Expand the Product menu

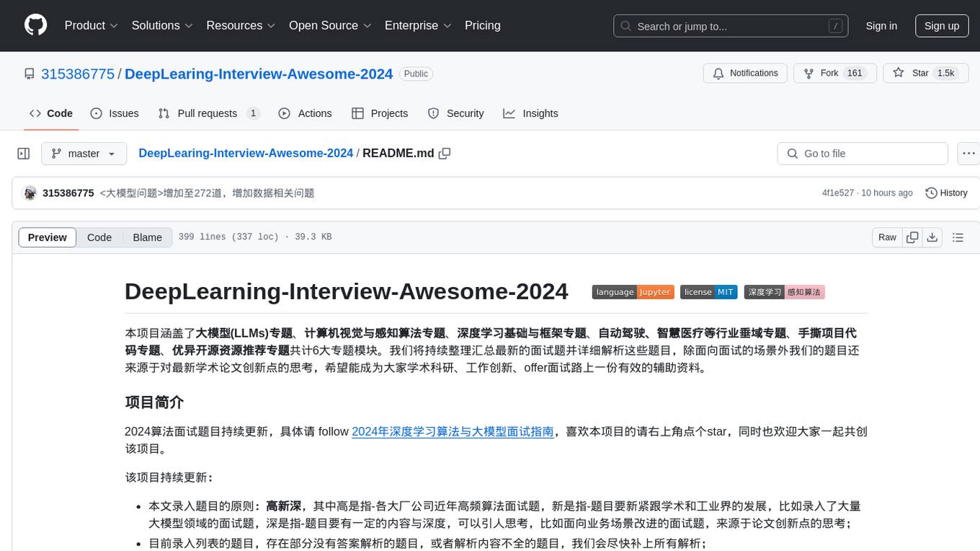[x=92, y=25]
